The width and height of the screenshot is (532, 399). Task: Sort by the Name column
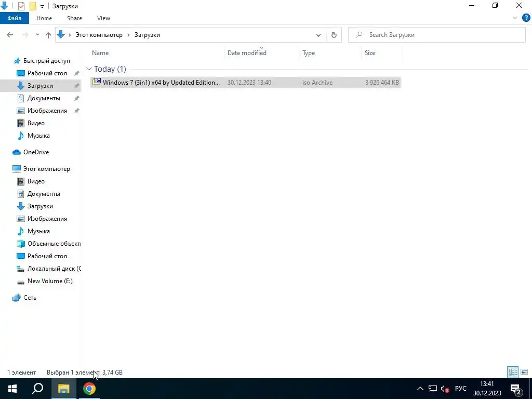pos(157,53)
